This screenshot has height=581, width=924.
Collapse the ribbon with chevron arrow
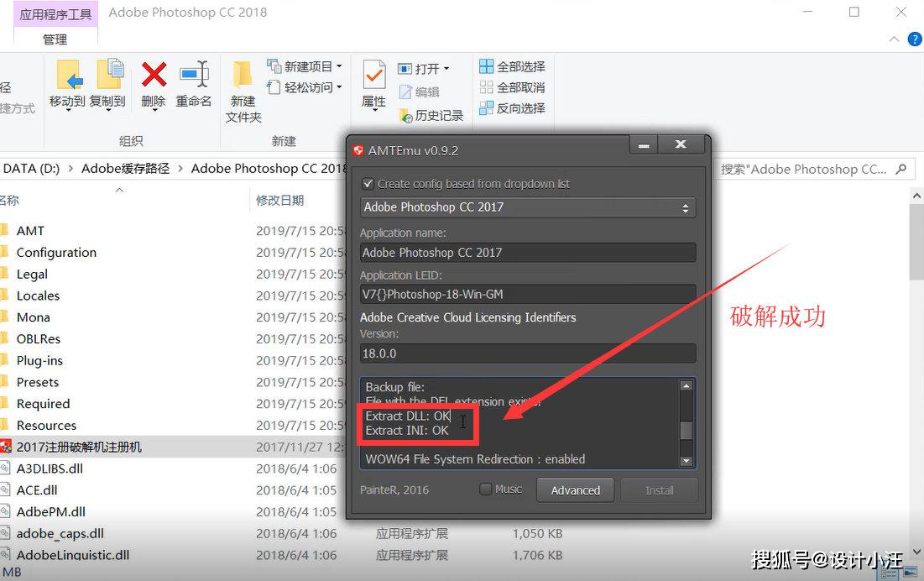894,39
